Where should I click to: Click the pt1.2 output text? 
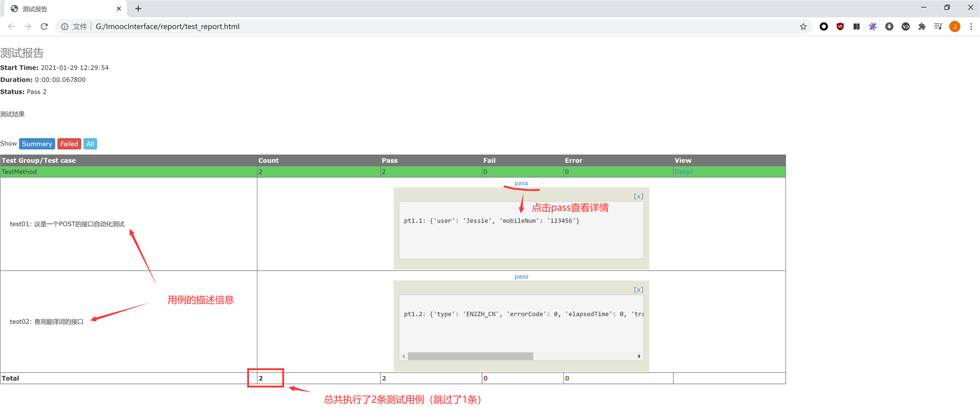click(524, 314)
